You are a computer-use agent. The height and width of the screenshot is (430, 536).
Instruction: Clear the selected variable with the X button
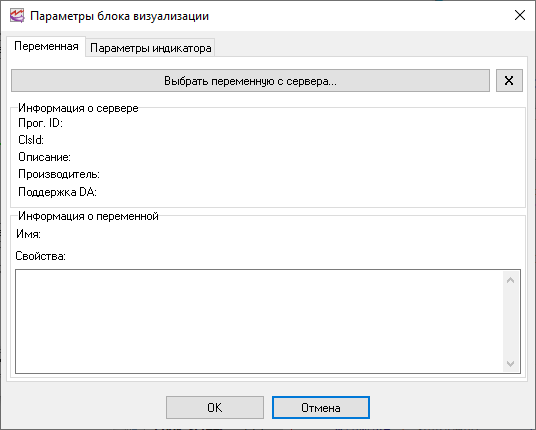(509, 81)
